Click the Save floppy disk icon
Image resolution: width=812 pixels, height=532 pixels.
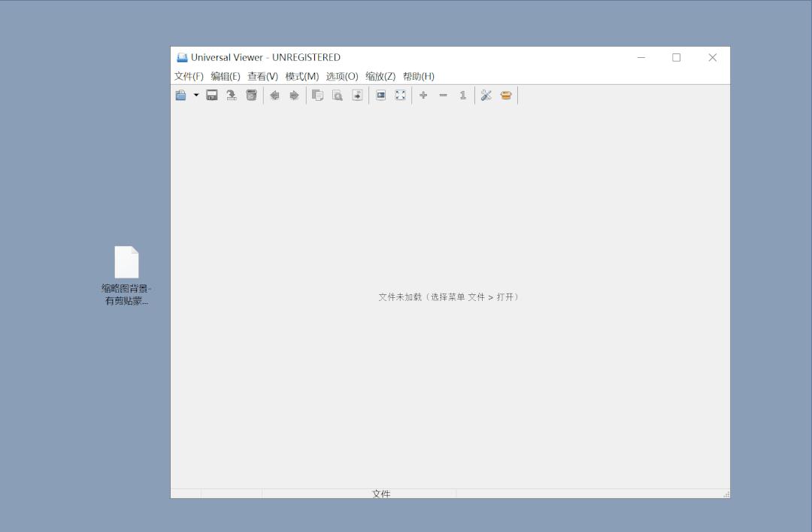click(212, 95)
